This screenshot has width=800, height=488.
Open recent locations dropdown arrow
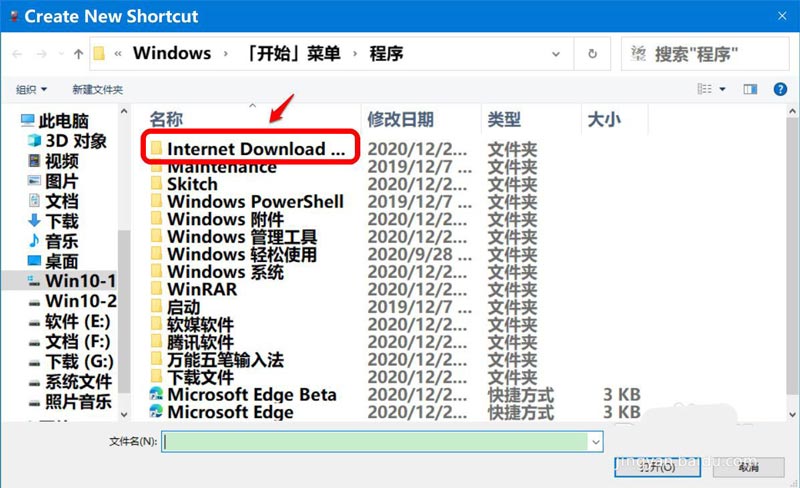click(x=61, y=54)
